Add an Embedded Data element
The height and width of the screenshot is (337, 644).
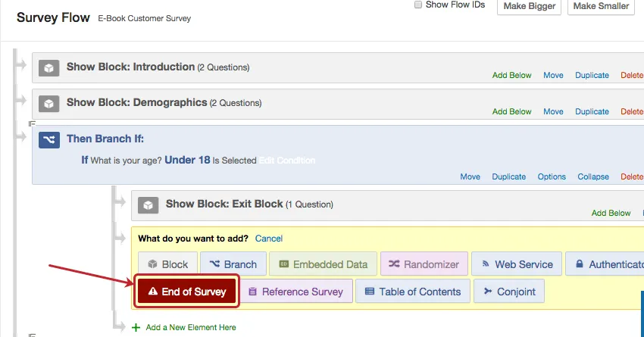click(x=323, y=264)
